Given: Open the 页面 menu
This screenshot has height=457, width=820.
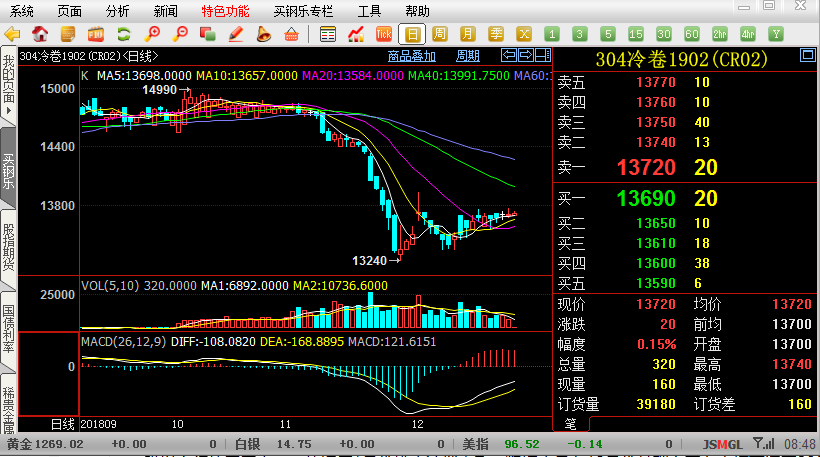Looking at the screenshot, I should (x=70, y=11).
